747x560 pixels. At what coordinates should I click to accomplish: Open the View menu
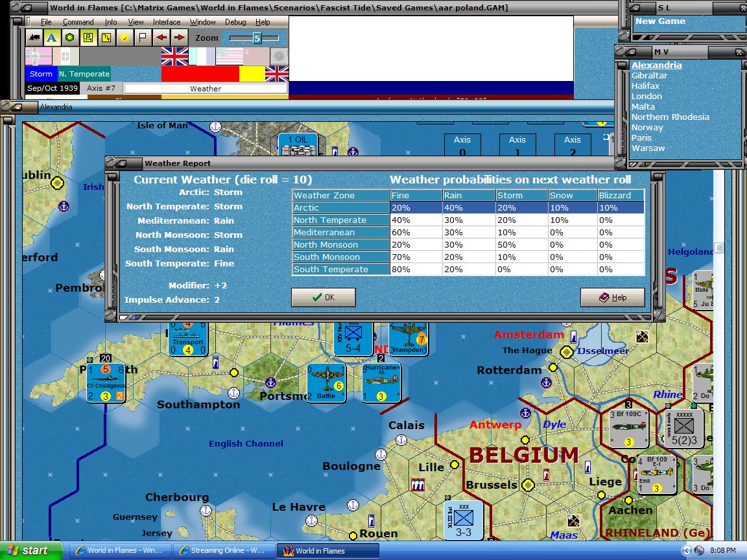[x=136, y=22]
